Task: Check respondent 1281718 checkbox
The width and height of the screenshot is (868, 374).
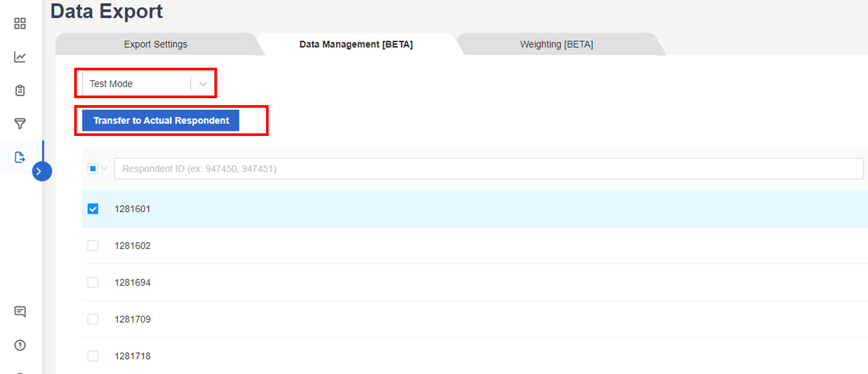Action: (93, 356)
